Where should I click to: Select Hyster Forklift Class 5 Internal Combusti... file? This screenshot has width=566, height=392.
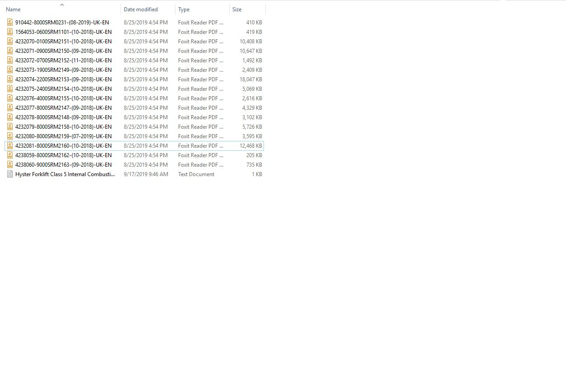(x=65, y=174)
